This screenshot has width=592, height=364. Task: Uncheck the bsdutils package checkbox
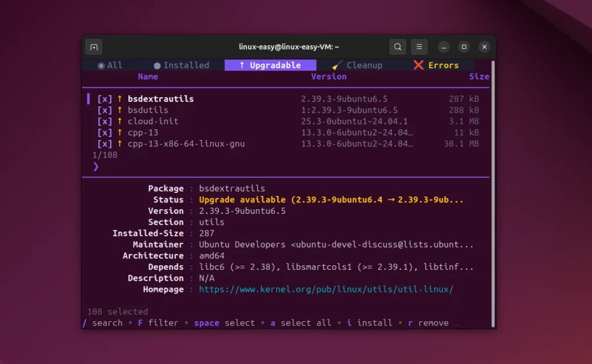[105, 110]
